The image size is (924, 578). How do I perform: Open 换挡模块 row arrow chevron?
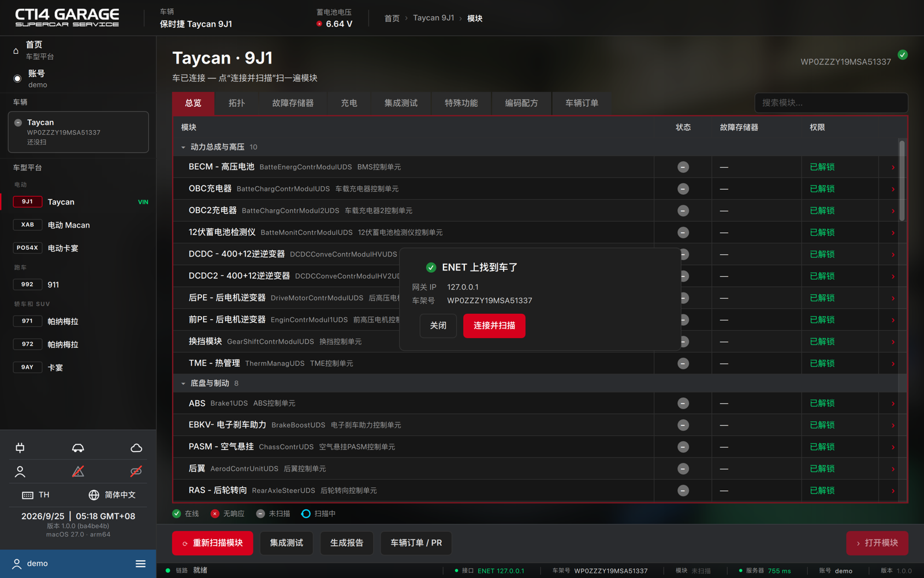(893, 342)
